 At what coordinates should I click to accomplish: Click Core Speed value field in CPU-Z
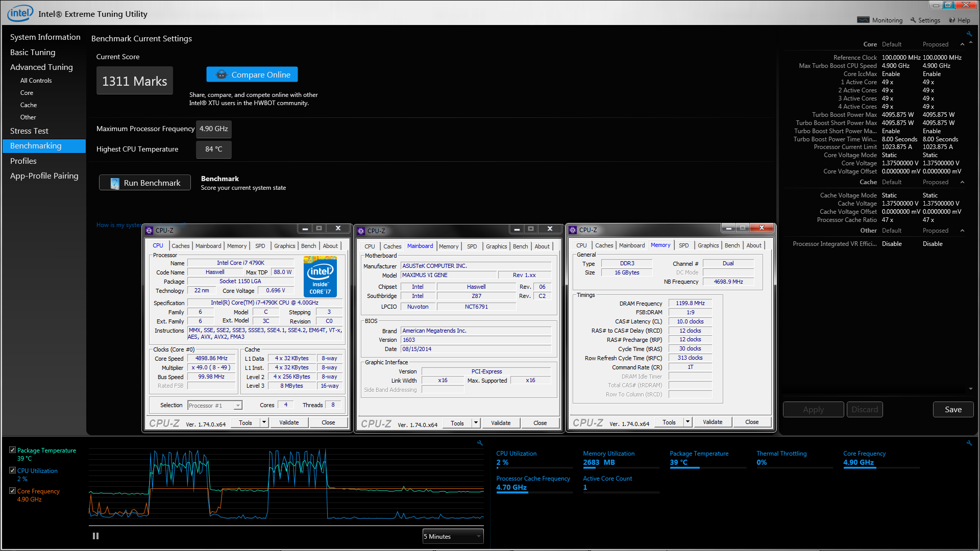click(x=211, y=359)
